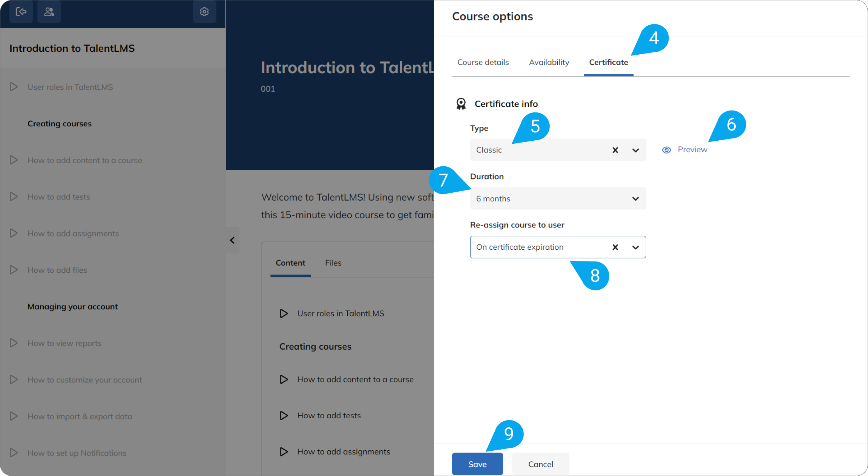
Task: Click the Certificate info ribbon icon
Action: 461,104
